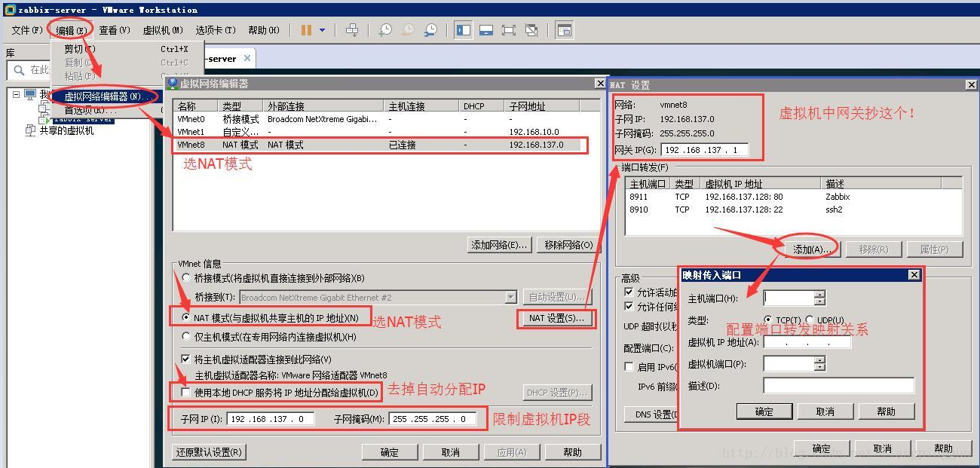The height and width of the screenshot is (468, 980).
Task: Select the VMnet8 NAT network row
Action: [380, 145]
